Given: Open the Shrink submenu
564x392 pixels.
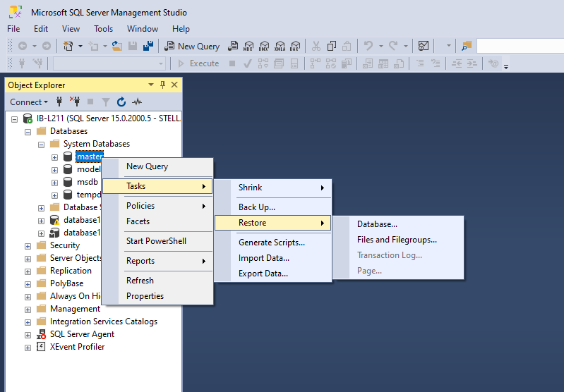Looking at the screenshot, I should [x=272, y=188].
